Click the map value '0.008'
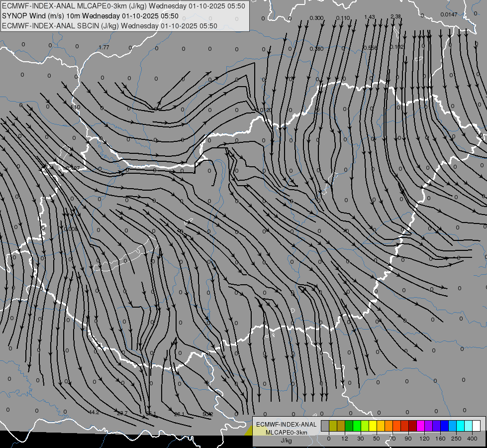Image resolution: width=487 pixels, height=448 pixels. point(71,229)
